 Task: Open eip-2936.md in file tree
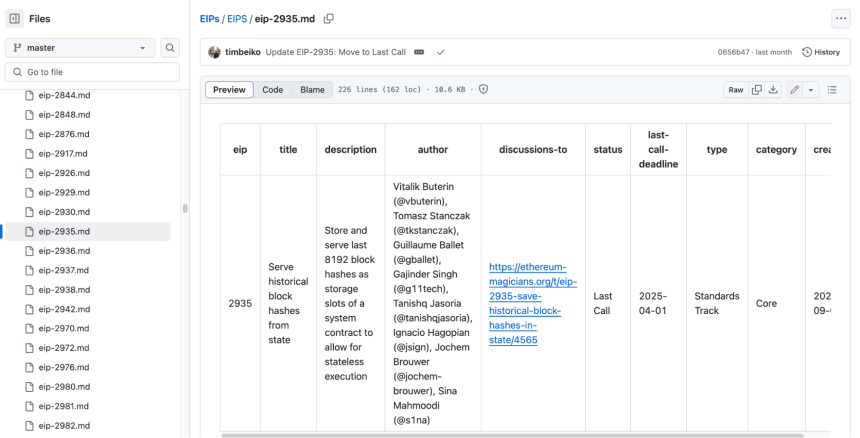click(64, 251)
